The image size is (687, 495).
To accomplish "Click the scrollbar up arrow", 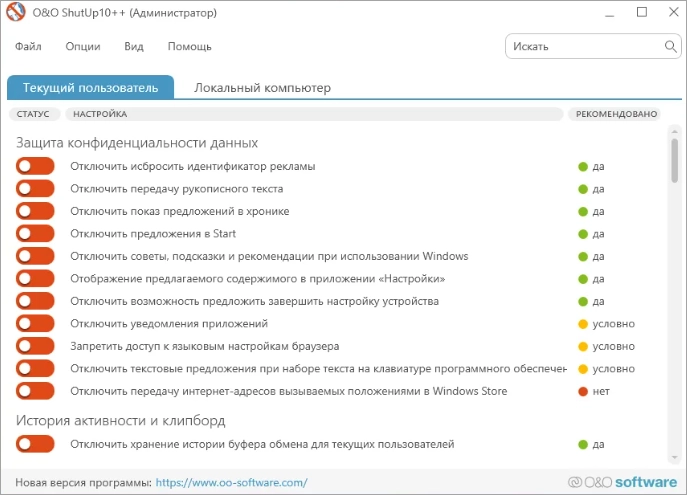I will tap(674, 131).
